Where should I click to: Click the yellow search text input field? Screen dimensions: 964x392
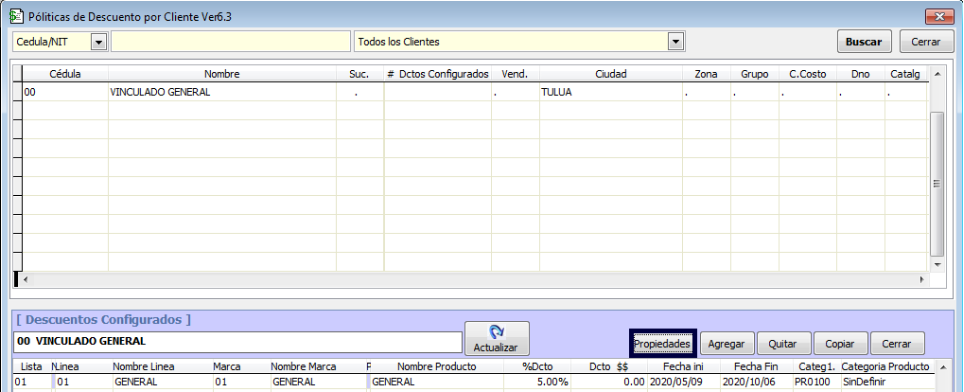231,42
